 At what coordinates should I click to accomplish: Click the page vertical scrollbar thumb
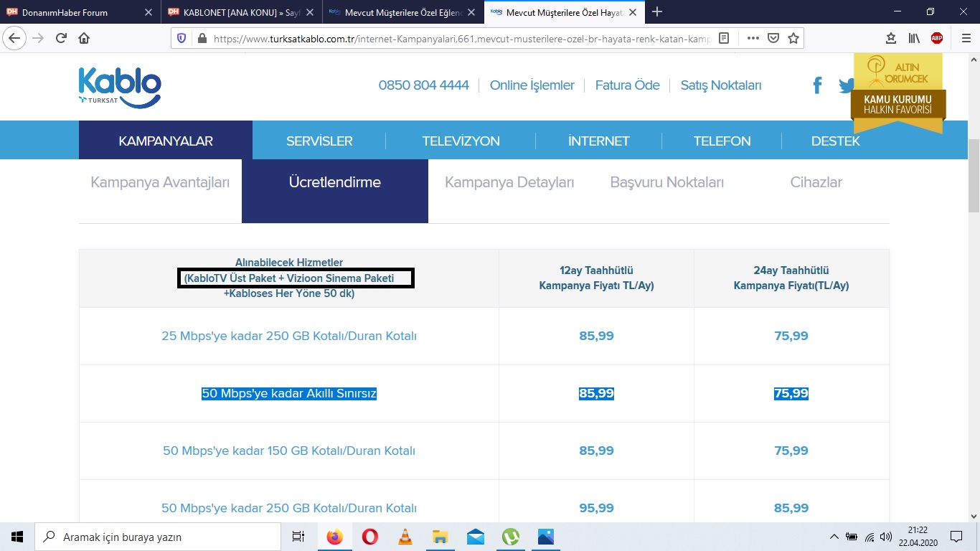[x=974, y=176]
